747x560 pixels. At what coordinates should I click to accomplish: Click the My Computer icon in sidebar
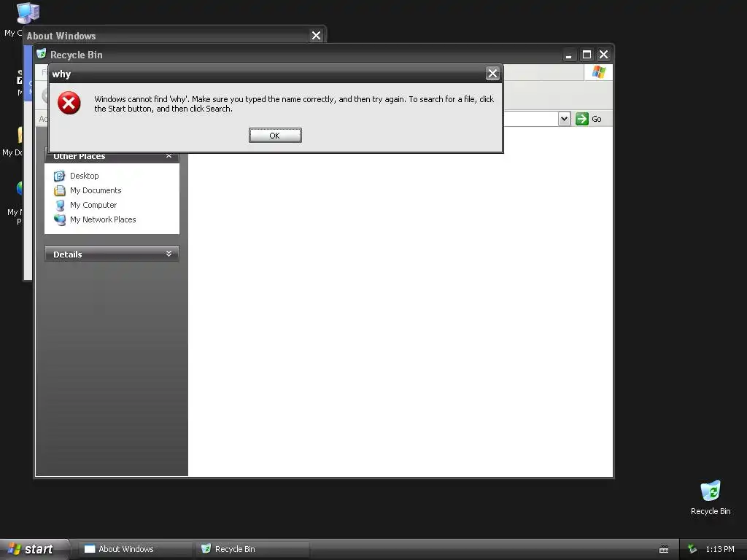tap(60, 205)
